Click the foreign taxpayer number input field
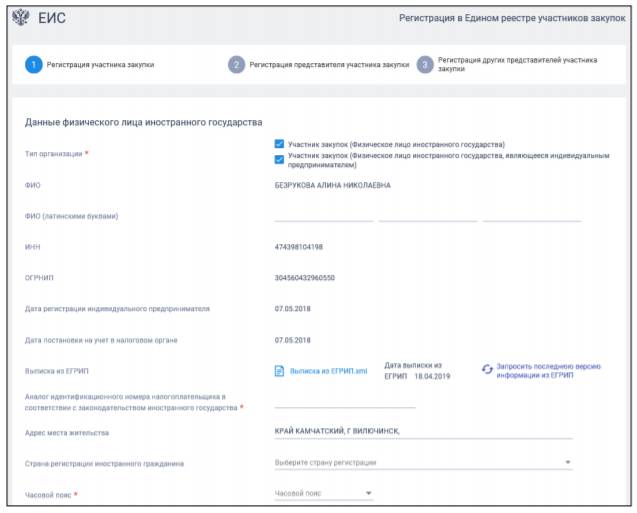The width and height of the screenshot is (637, 513). pyautogui.click(x=344, y=401)
